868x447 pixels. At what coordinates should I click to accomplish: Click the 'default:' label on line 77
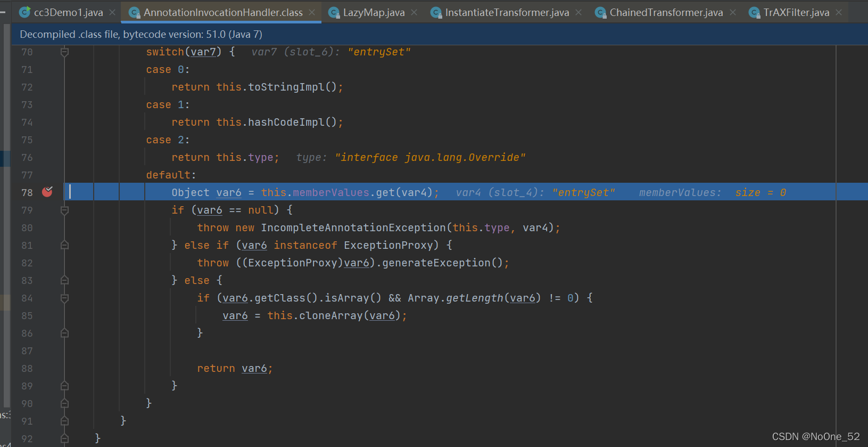click(171, 175)
